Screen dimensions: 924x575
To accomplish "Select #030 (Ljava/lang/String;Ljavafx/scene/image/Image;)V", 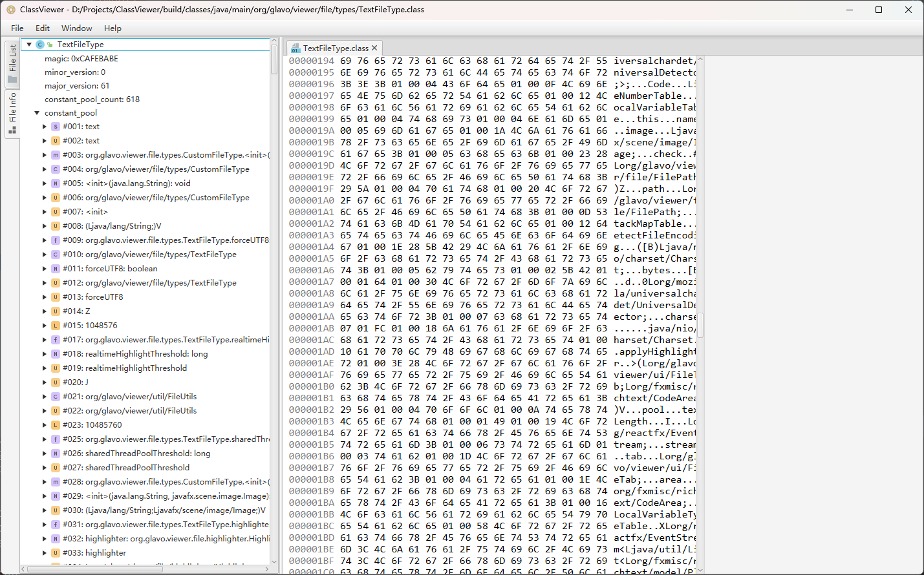I will pyautogui.click(x=145, y=510).
